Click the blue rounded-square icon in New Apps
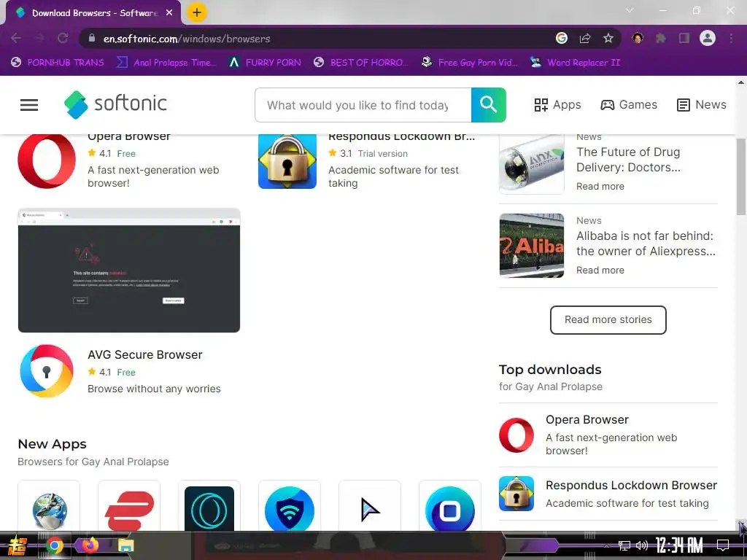Screen dimensions: 747x560 coord(450,507)
